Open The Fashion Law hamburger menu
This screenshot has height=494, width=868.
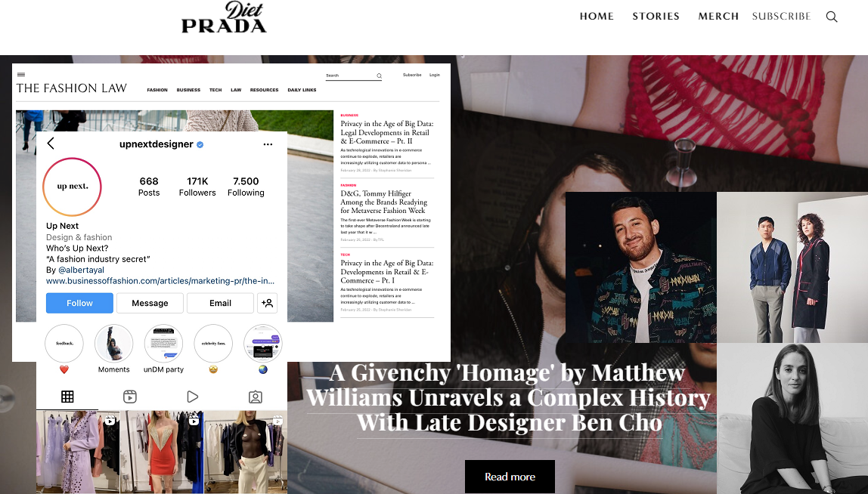pos(21,74)
